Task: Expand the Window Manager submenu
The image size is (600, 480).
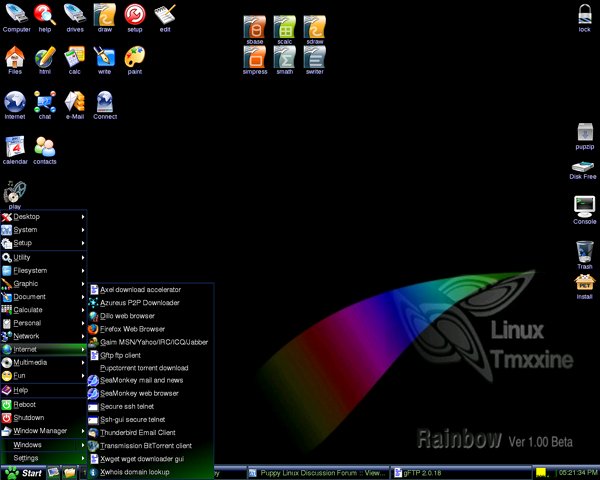Action: tap(43, 431)
